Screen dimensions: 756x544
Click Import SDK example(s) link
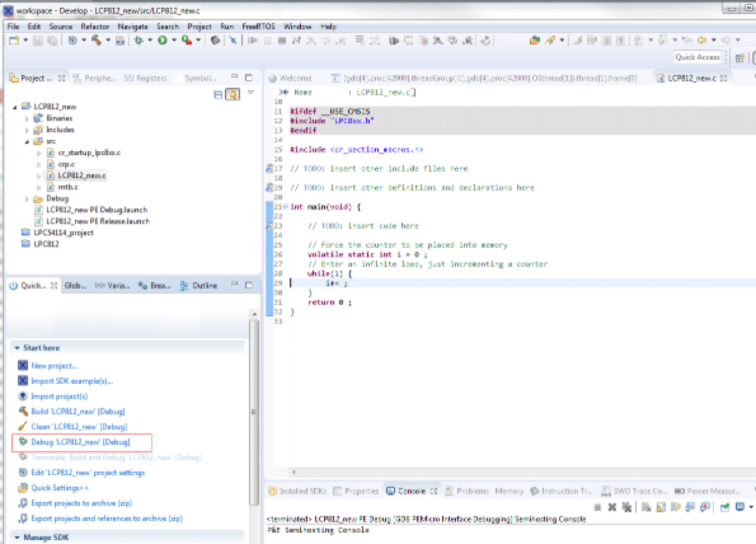click(72, 381)
